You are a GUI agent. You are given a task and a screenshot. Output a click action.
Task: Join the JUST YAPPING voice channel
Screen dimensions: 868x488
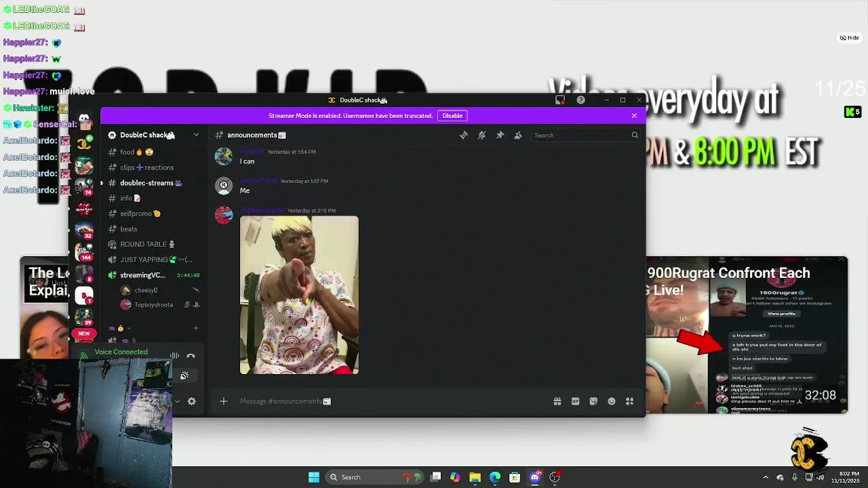click(x=155, y=260)
